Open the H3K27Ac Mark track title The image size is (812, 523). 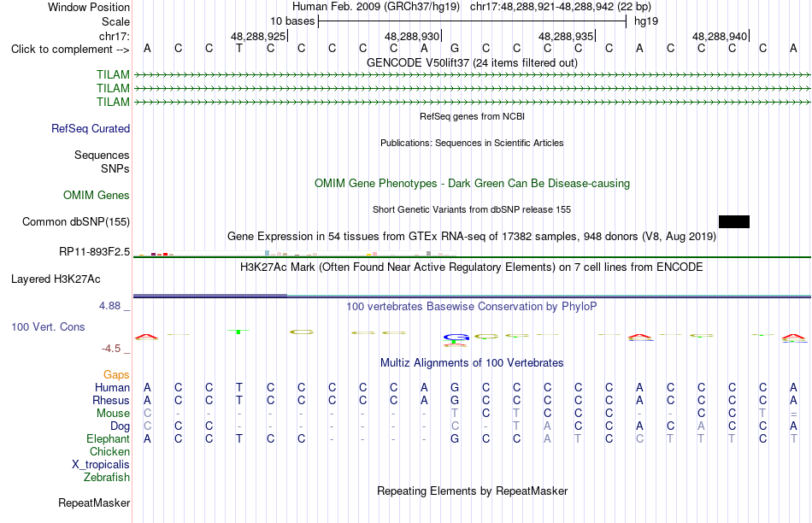[472, 267]
